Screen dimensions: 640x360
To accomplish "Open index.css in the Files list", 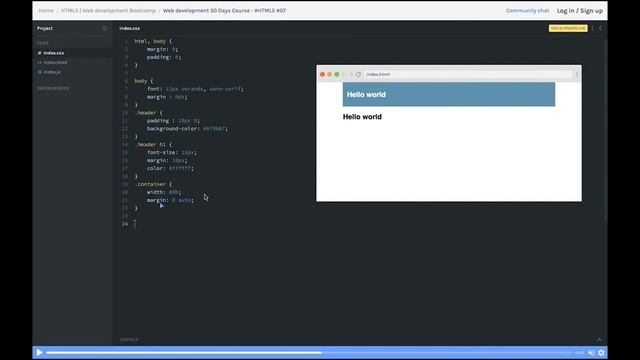I will (53, 53).
